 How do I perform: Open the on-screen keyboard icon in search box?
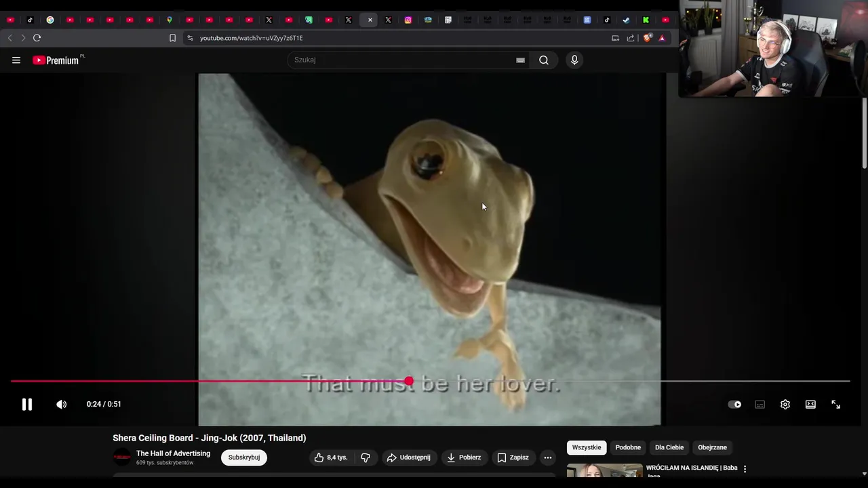520,60
